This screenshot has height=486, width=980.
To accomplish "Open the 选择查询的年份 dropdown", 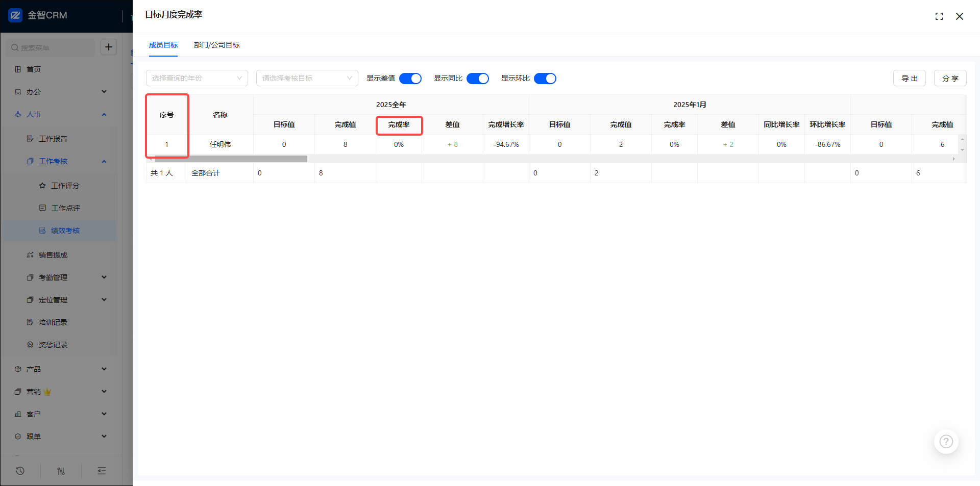I will pyautogui.click(x=197, y=78).
